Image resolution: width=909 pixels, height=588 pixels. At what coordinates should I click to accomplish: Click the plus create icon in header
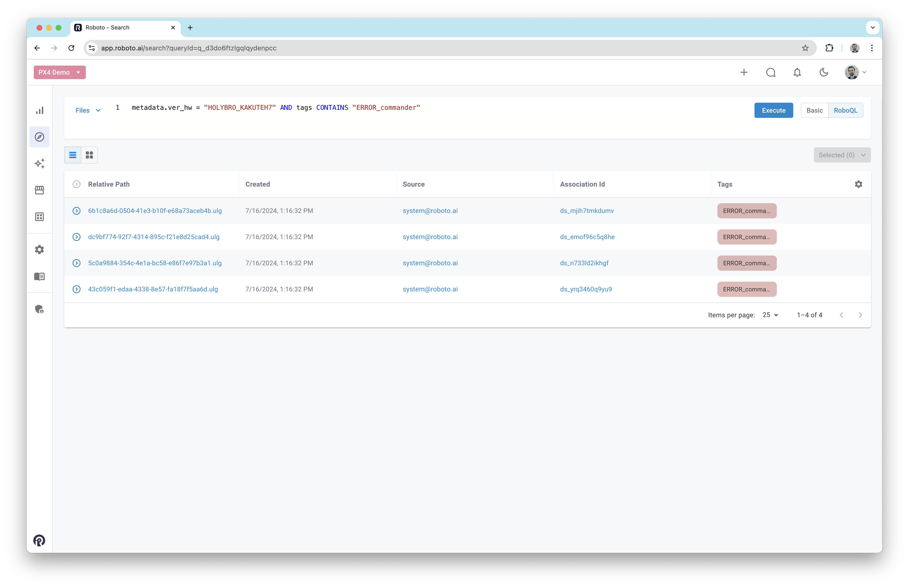click(744, 72)
